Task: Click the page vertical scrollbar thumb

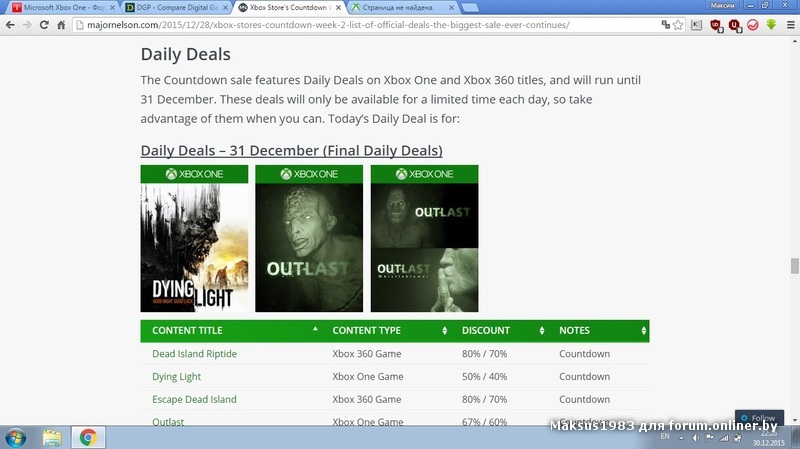Action: point(794,266)
